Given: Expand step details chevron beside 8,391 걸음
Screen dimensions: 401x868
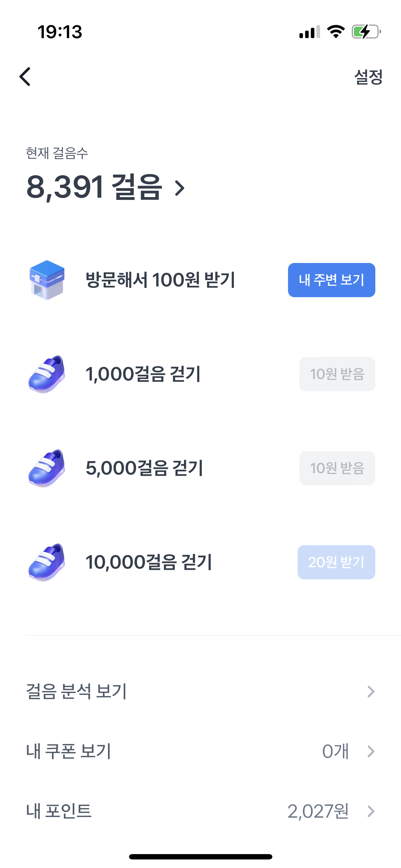Looking at the screenshot, I should [x=180, y=188].
